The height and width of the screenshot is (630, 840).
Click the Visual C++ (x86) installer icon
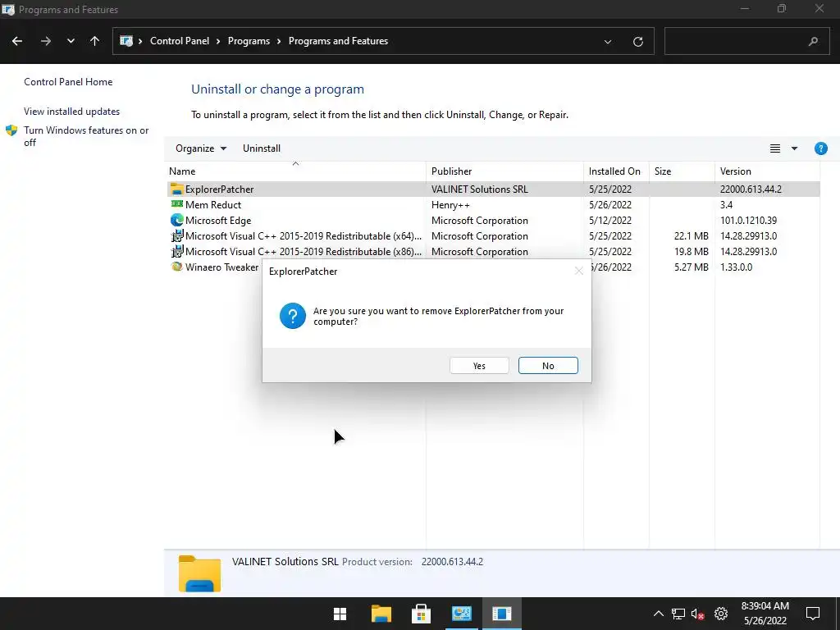[177, 251]
